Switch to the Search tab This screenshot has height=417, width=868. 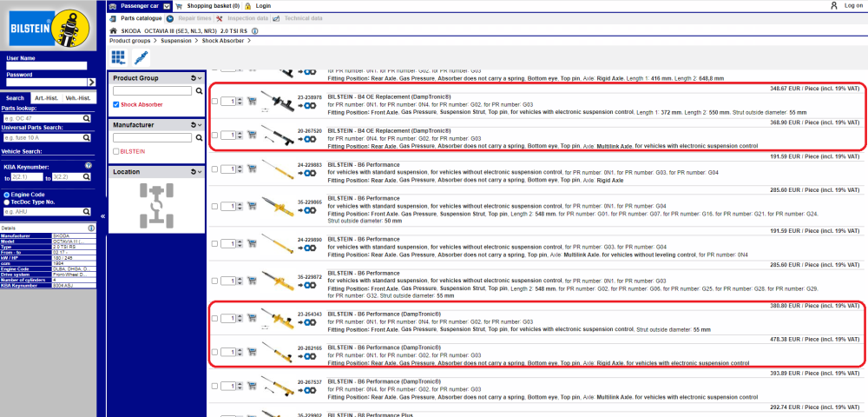(15, 98)
